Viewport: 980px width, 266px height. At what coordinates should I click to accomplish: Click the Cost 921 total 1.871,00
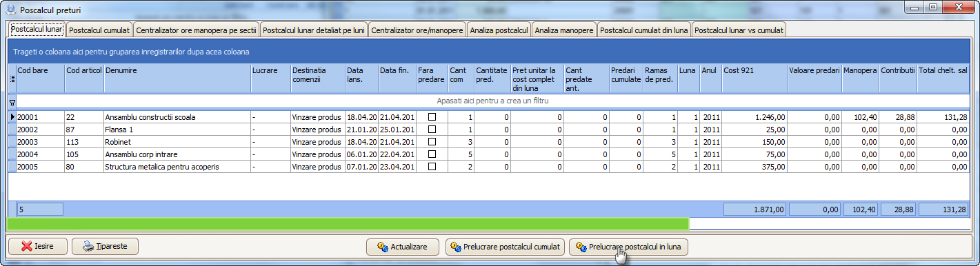[x=754, y=209]
